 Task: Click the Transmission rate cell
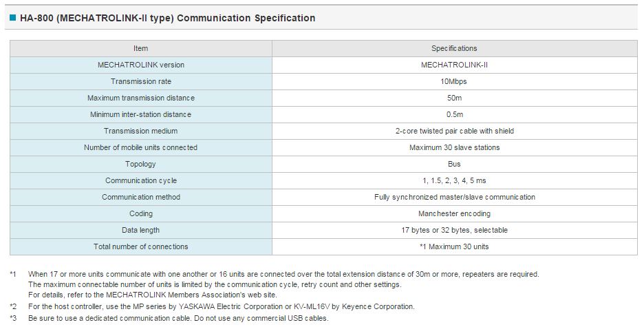pos(141,81)
